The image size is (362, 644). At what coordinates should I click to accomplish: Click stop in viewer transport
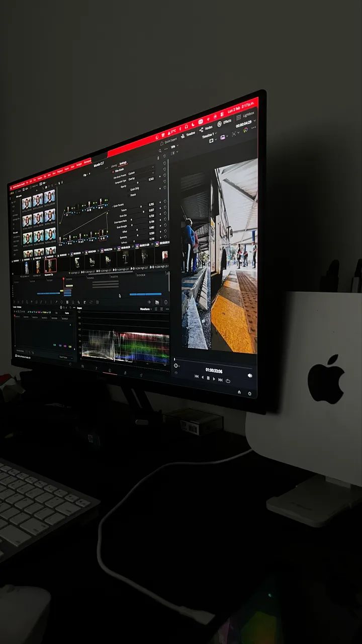208,378
